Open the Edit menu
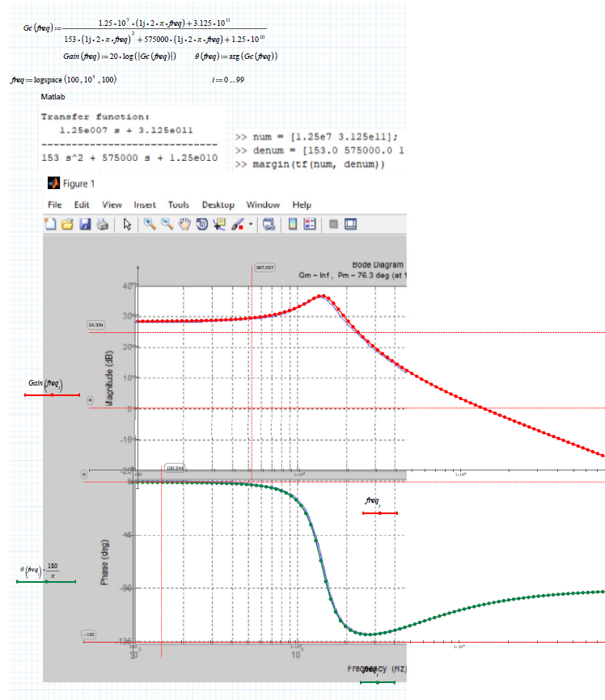 point(82,205)
